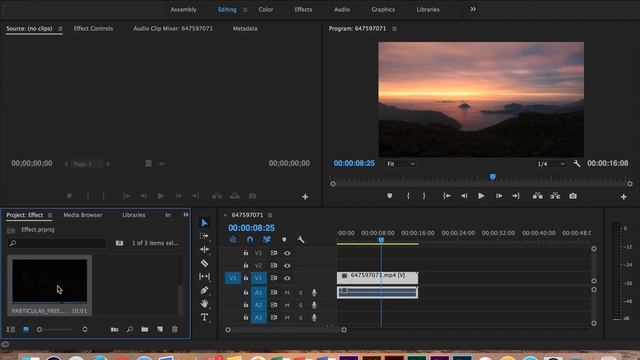Target audio track A1
The height and width of the screenshot is (360, 640).
click(x=258, y=293)
